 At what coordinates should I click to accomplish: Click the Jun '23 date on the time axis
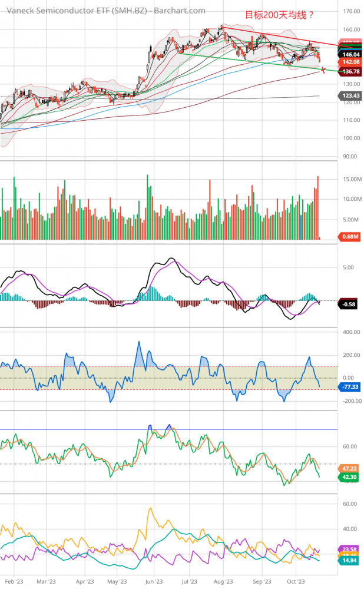pyautogui.click(x=153, y=581)
